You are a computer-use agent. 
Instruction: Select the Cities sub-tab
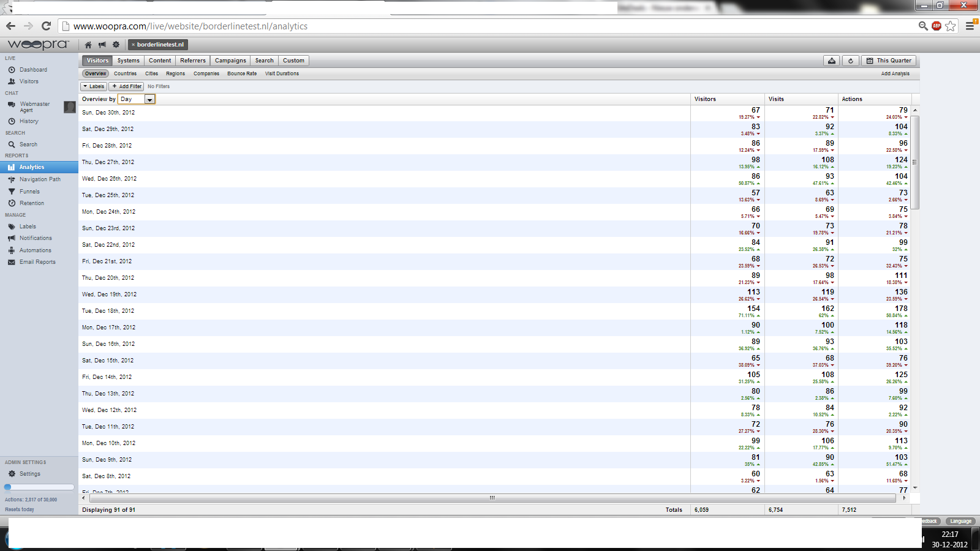tap(151, 73)
